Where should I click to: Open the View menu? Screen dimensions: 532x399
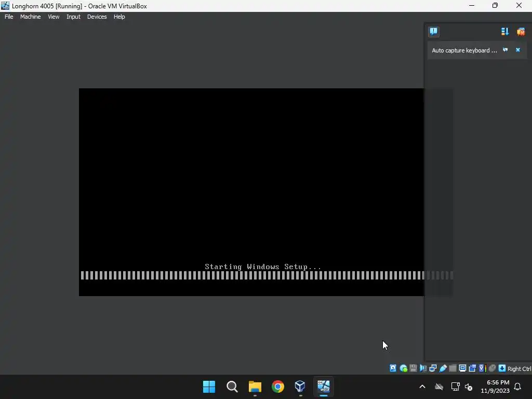click(54, 17)
